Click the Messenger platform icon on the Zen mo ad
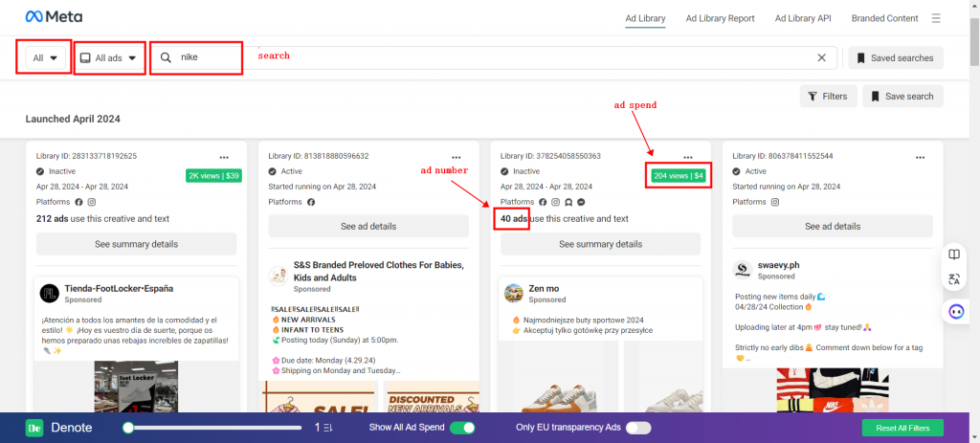This screenshot has width=980, height=443. 581,202
